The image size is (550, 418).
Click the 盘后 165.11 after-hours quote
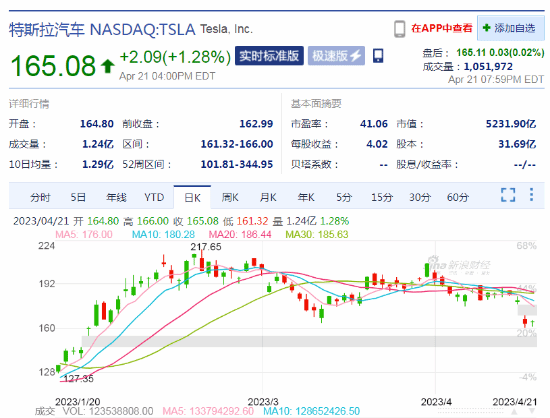coord(483,53)
